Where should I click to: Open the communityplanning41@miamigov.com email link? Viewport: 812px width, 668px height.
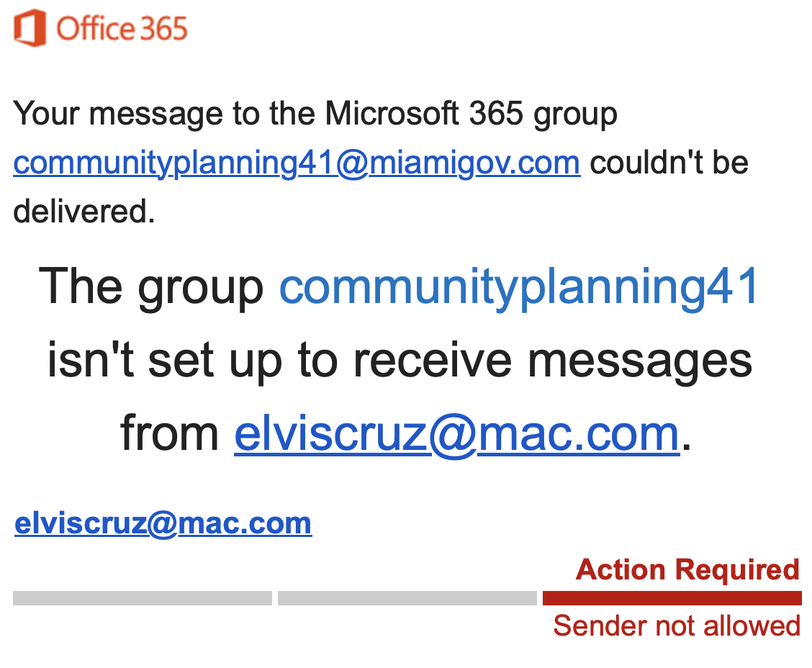click(x=296, y=163)
